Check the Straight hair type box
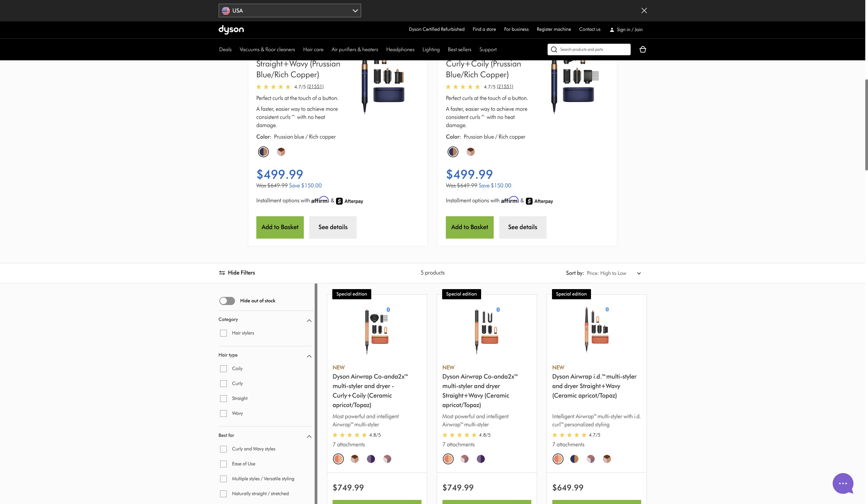The height and width of the screenshot is (504, 868). (223, 399)
